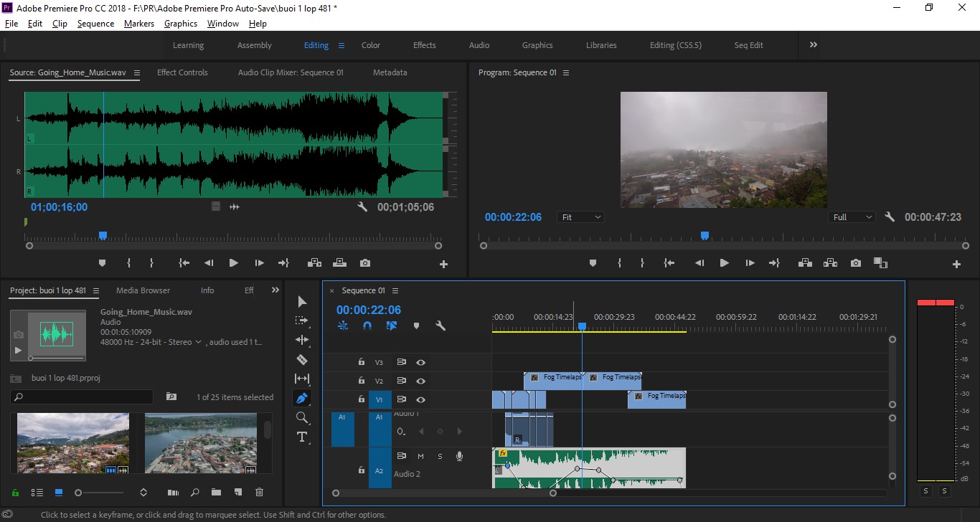Expand hidden Project panel tabs chevron
The width and height of the screenshot is (980, 522).
tap(275, 290)
